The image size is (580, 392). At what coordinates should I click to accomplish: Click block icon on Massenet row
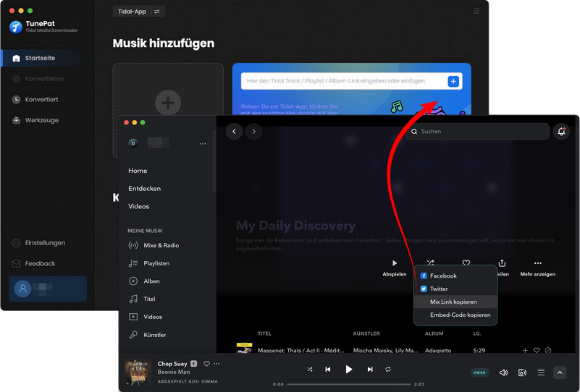point(548,350)
